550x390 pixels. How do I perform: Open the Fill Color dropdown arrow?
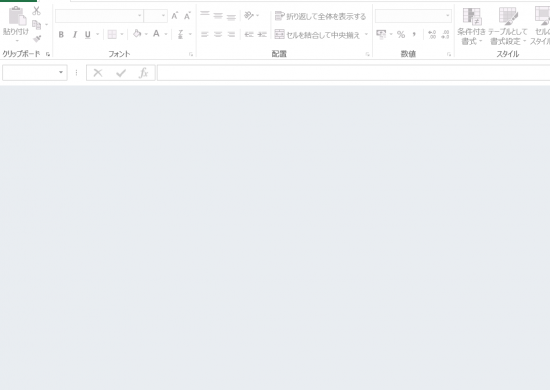[146, 34]
